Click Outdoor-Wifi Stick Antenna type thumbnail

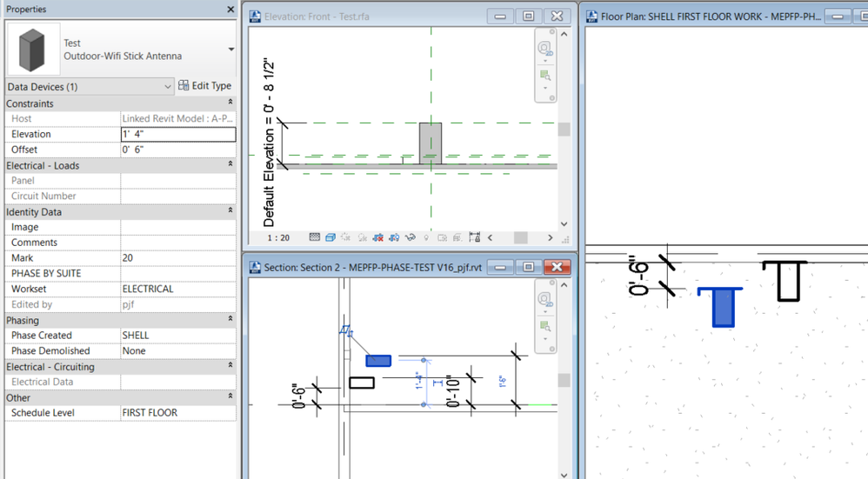click(33, 50)
